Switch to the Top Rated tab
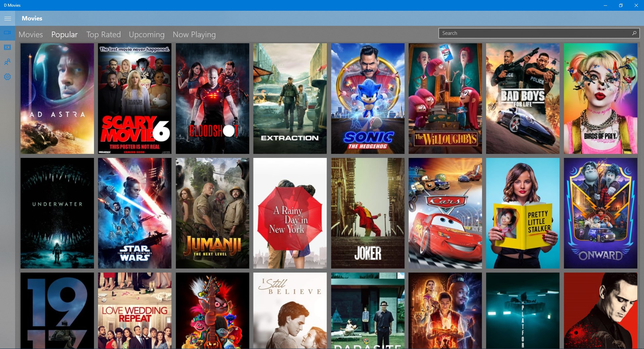The height and width of the screenshot is (349, 644). [103, 34]
